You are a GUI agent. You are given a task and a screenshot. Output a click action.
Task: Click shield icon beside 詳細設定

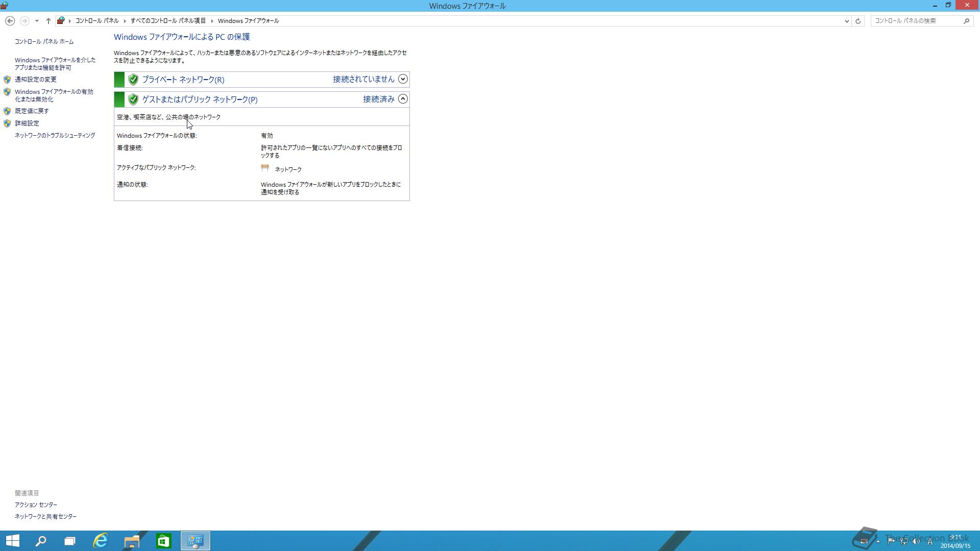coord(7,123)
